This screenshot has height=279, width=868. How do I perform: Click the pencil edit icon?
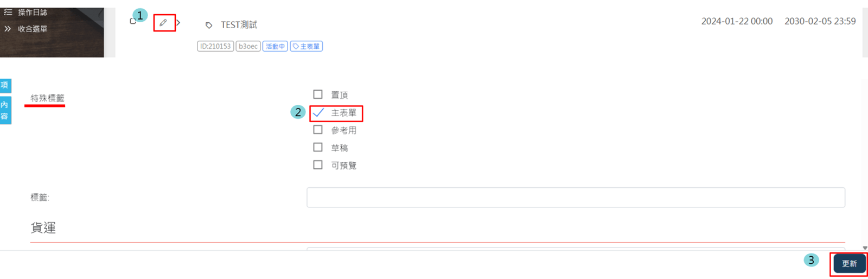pyautogui.click(x=163, y=23)
